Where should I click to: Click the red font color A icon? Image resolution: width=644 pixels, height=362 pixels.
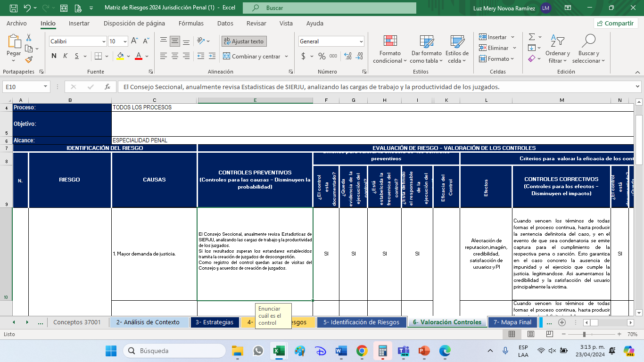139,56
